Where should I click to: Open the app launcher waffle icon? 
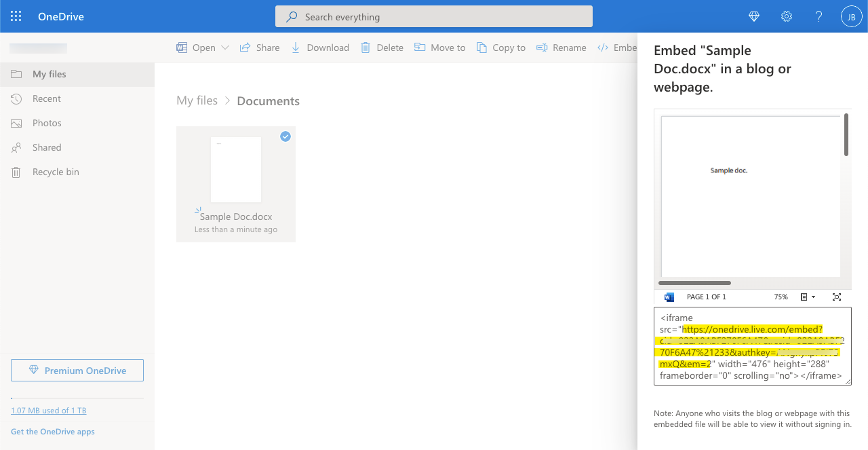(x=16, y=16)
